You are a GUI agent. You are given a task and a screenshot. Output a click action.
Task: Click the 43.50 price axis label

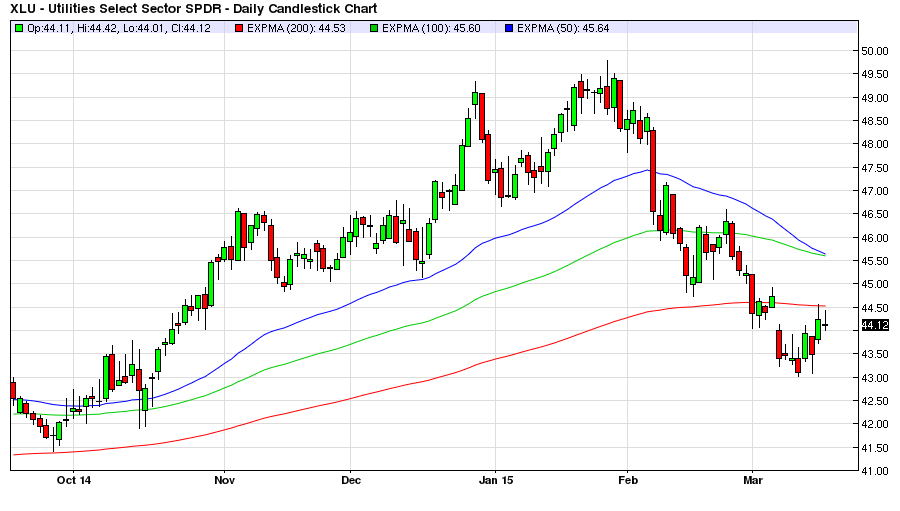coord(875,354)
